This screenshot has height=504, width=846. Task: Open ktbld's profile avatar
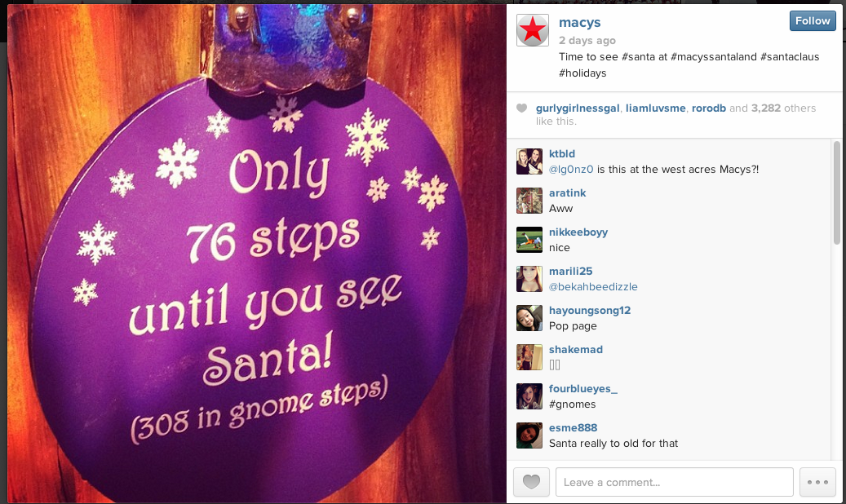(529, 161)
